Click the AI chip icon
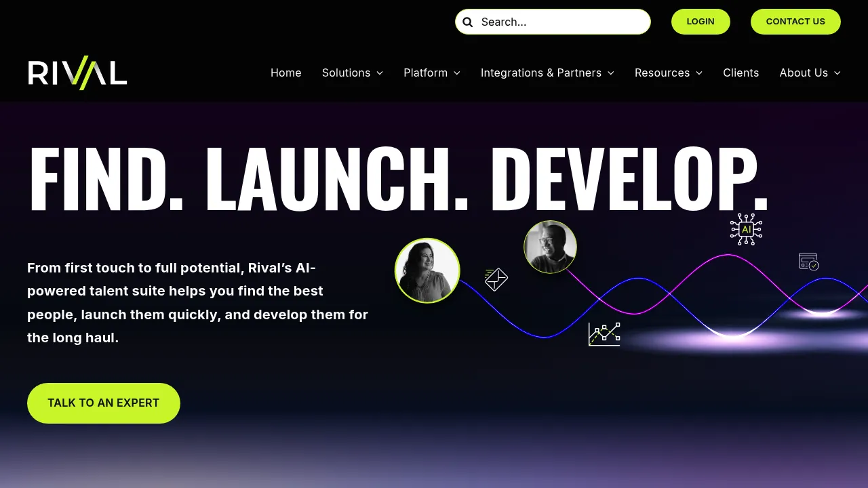The height and width of the screenshot is (488, 868). [x=746, y=229]
